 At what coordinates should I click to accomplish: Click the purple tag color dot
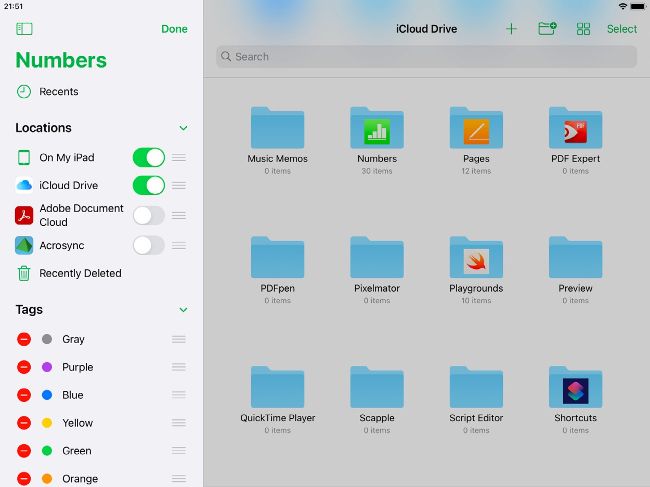(47, 367)
